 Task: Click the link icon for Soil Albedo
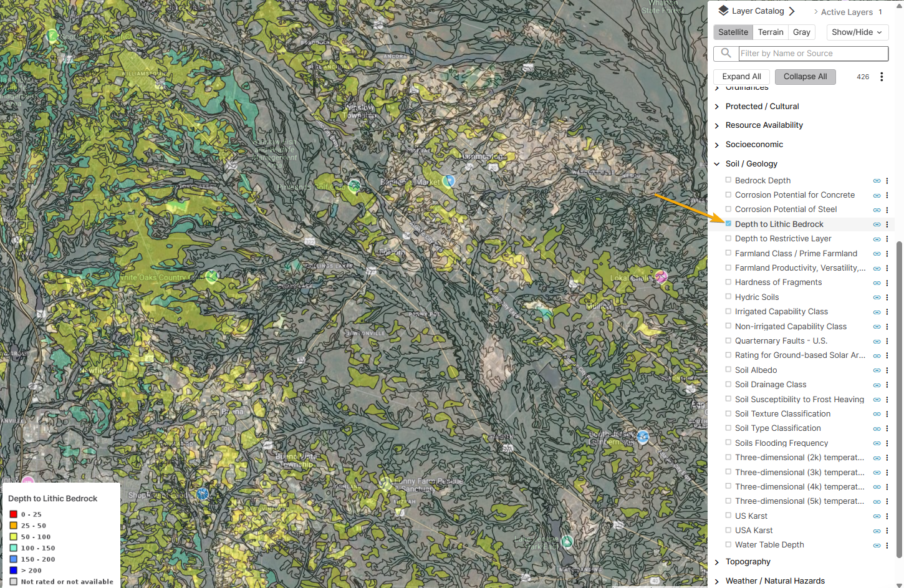tap(877, 370)
